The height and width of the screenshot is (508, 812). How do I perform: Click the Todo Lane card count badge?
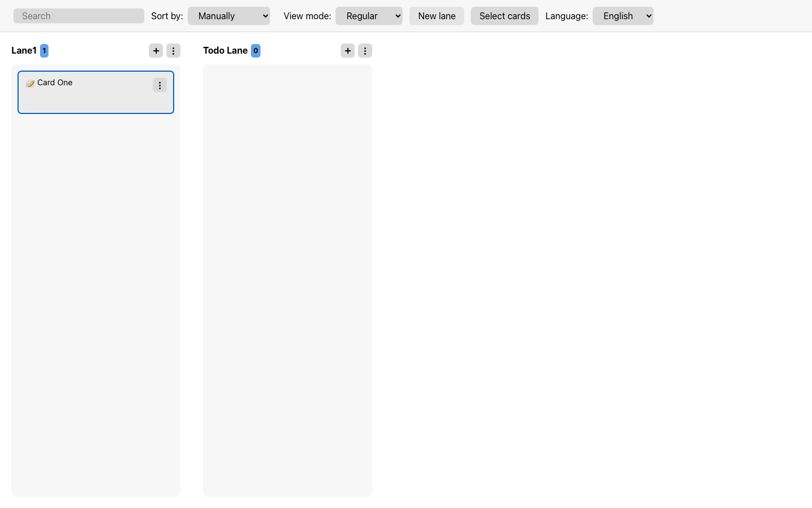click(255, 51)
